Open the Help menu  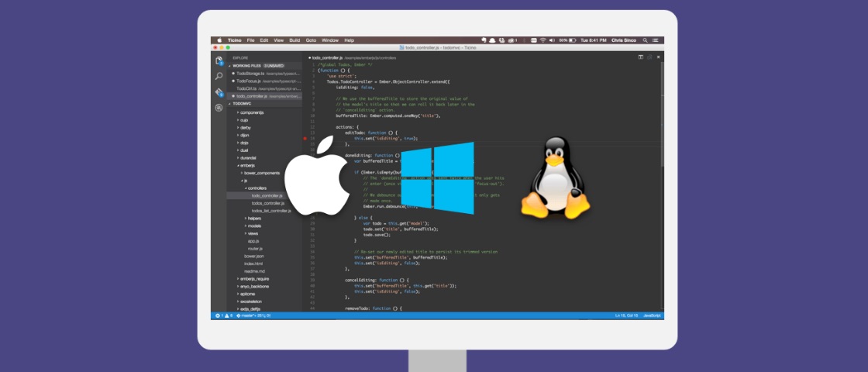pyautogui.click(x=350, y=40)
